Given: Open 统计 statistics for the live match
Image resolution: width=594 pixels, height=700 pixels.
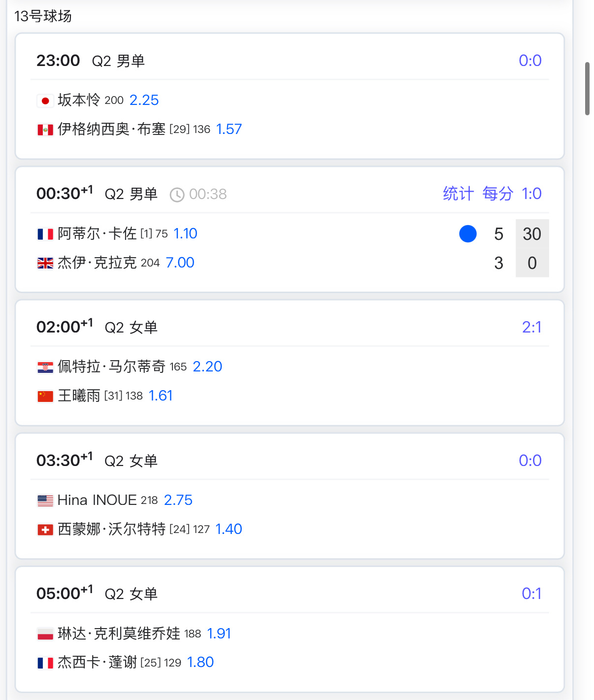Looking at the screenshot, I should 458,194.
